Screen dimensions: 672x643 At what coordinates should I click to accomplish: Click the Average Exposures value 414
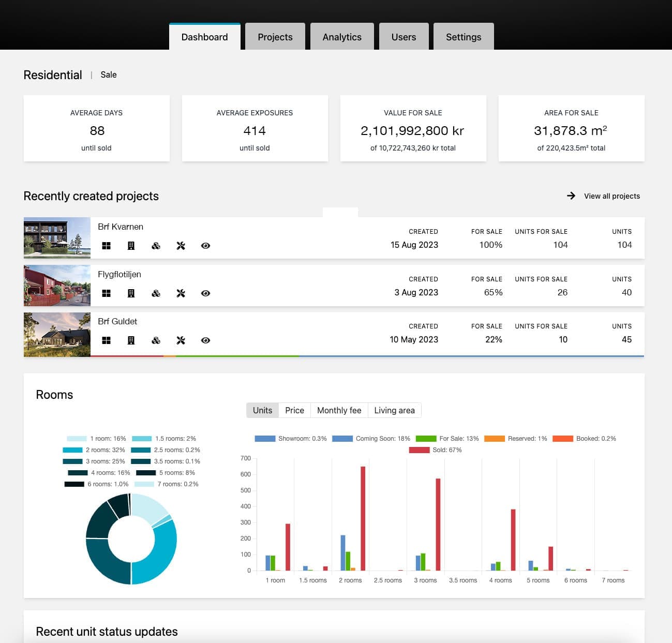click(x=255, y=131)
